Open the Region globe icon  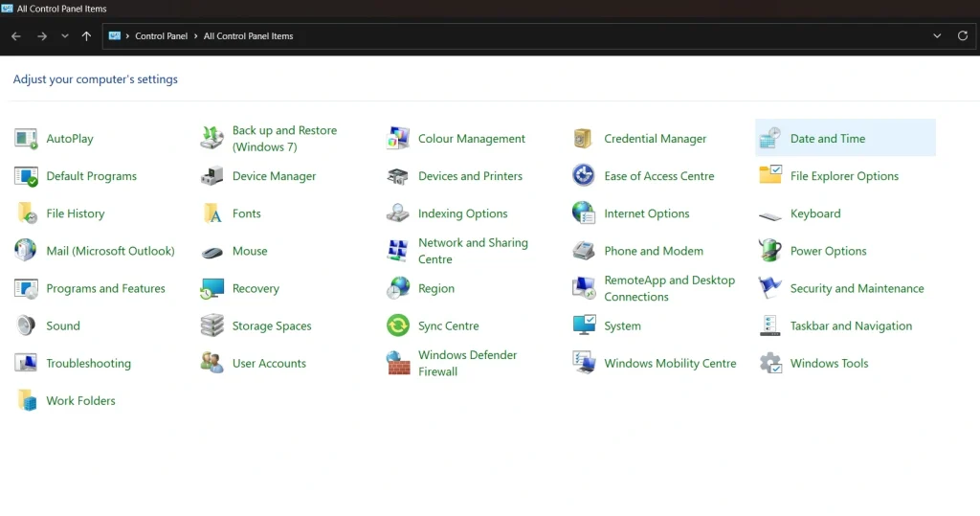(x=397, y=288)
